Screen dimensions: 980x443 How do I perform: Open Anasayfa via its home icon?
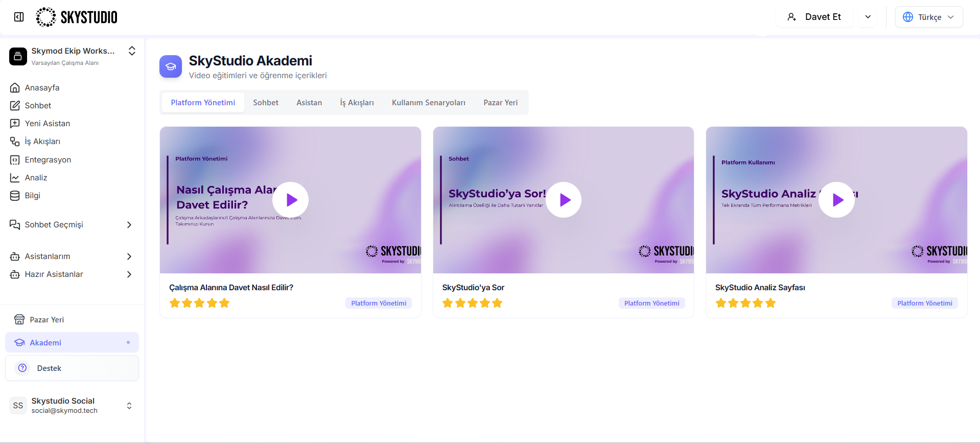(x=15, y=88)
